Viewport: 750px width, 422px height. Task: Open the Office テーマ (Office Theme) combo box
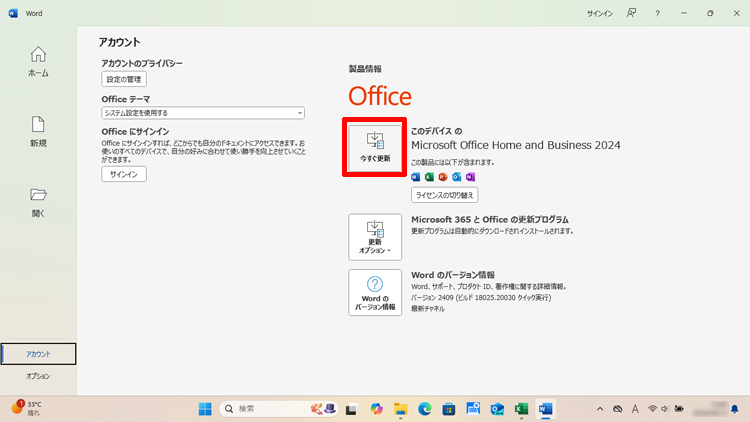pos(203,113)
